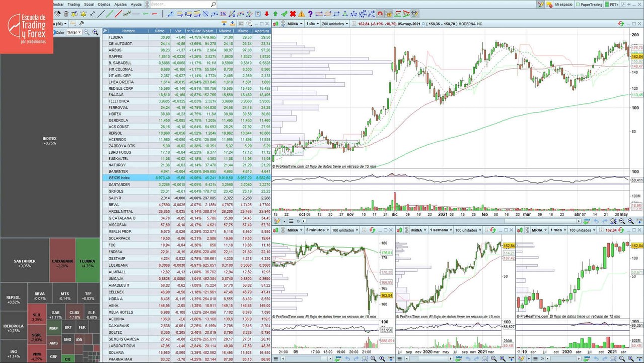
Task: Select the purple question mark marker
Action: [310, 14]
